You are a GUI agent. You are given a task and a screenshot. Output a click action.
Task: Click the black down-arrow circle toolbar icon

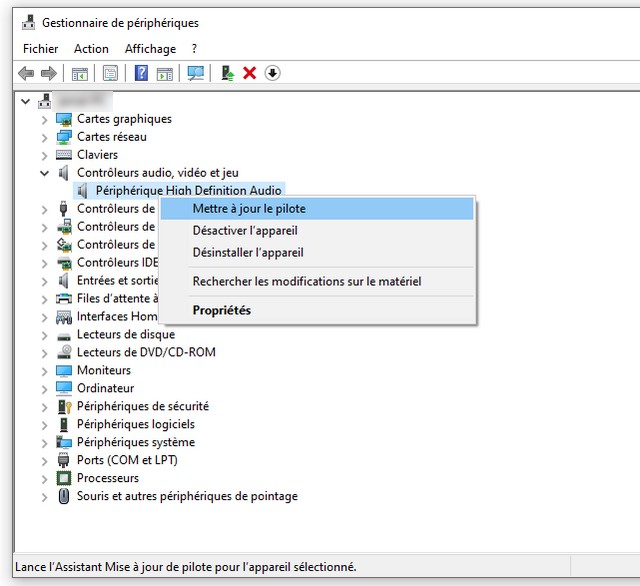coord(272,73)
